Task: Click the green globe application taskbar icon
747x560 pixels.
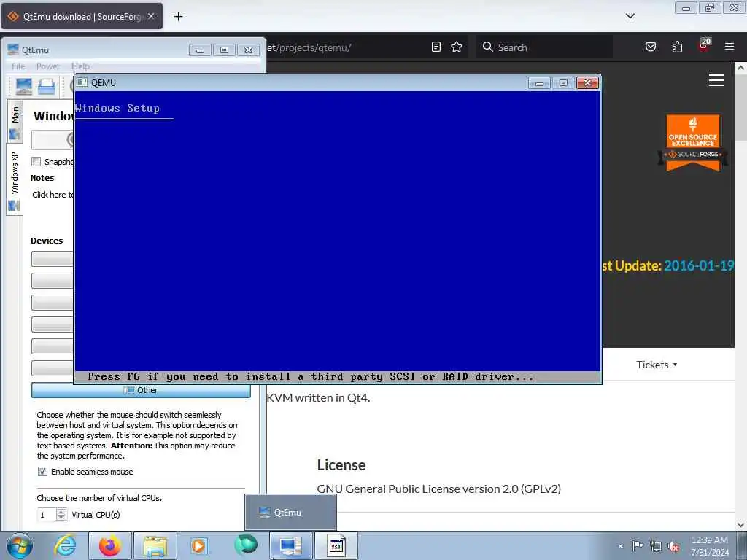Action: [246, 545]
